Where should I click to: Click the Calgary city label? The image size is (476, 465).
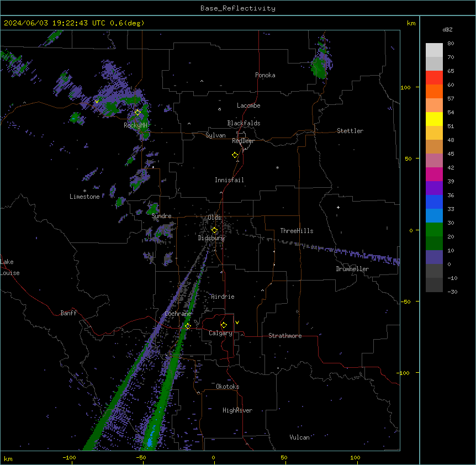(220, 333)
